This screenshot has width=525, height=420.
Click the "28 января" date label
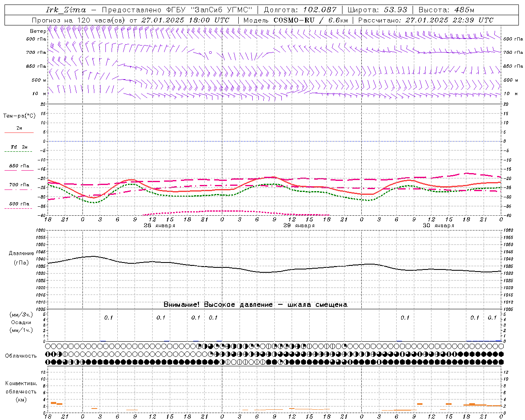pyautogui.click(x=160, y=226)
